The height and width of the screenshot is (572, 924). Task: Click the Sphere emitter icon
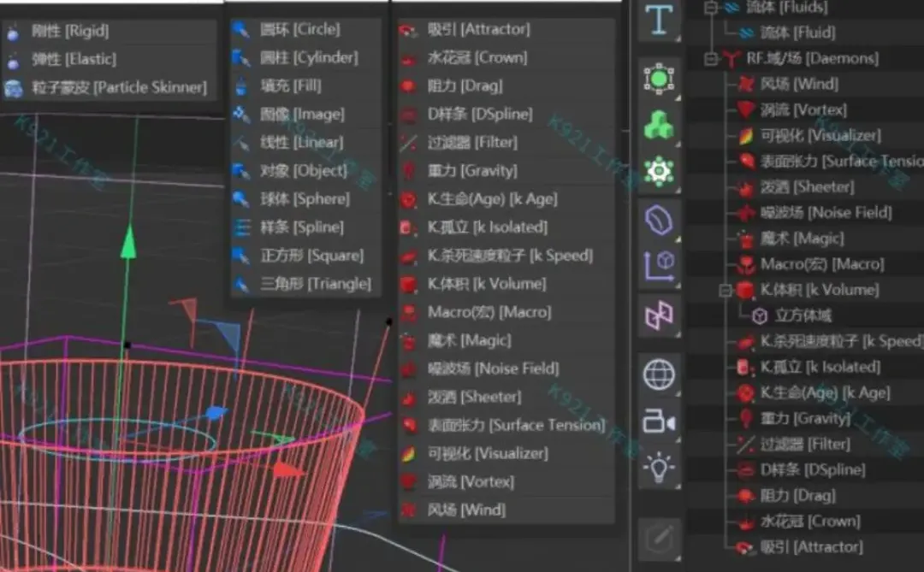241,198
